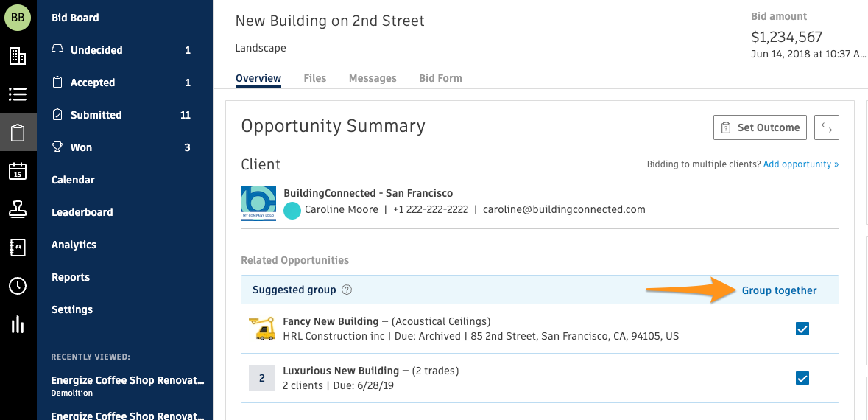The height and width of the screenshot is (420, 868).
Task: Click the swap arrows icon button
Action: 827,127
